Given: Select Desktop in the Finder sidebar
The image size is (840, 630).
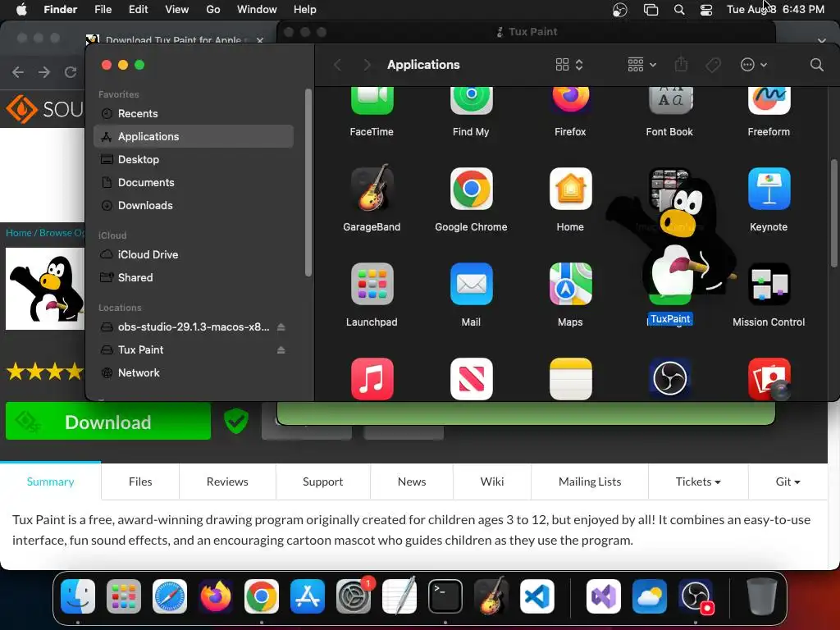Looking at the screenshot, I should [x=194, y=160].
